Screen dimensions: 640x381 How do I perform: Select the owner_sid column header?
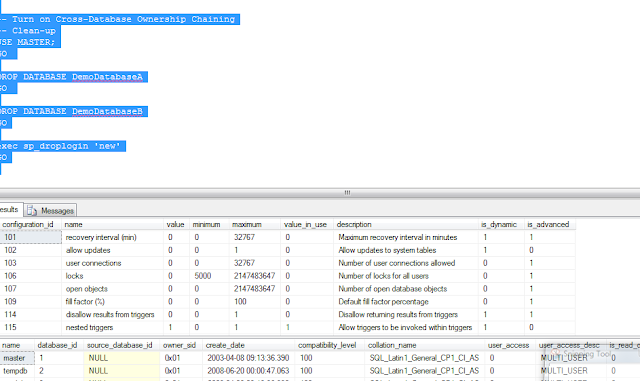click(x=181, y=345)
